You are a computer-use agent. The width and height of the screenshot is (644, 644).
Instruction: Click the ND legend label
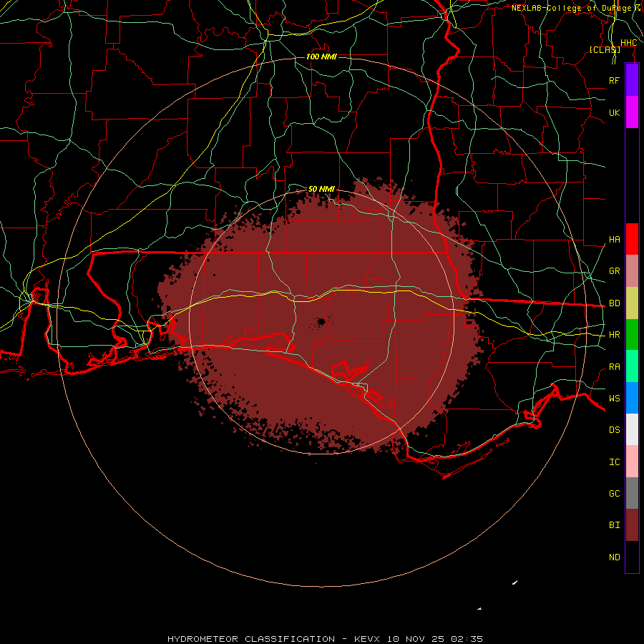coord(614,557)
